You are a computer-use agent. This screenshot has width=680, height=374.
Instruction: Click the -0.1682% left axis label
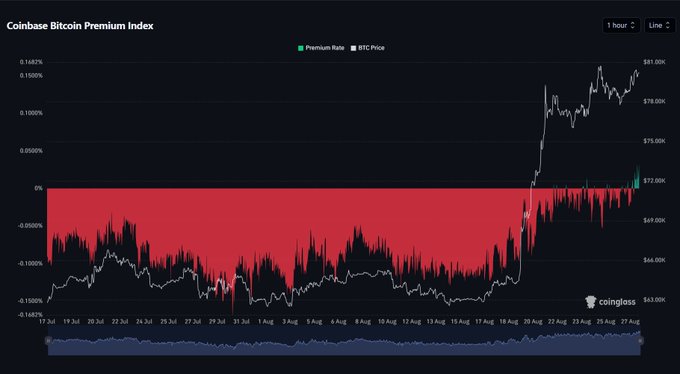[30, 315]
